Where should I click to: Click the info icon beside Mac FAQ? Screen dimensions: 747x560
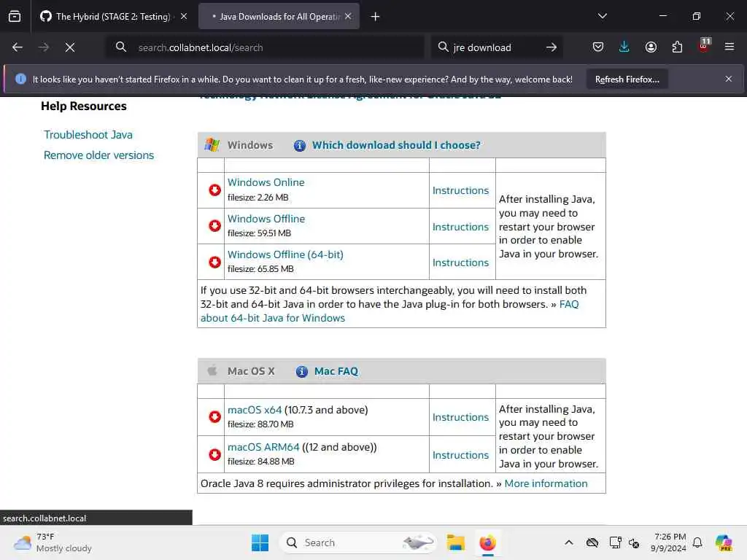coord(301,371)
